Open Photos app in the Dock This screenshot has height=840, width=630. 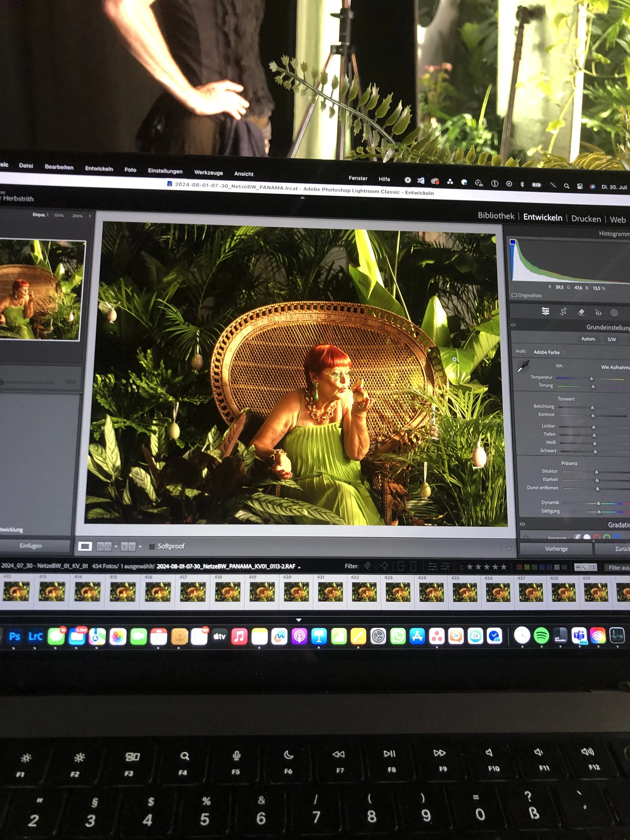pyautogui.click(x=118, y=637)
